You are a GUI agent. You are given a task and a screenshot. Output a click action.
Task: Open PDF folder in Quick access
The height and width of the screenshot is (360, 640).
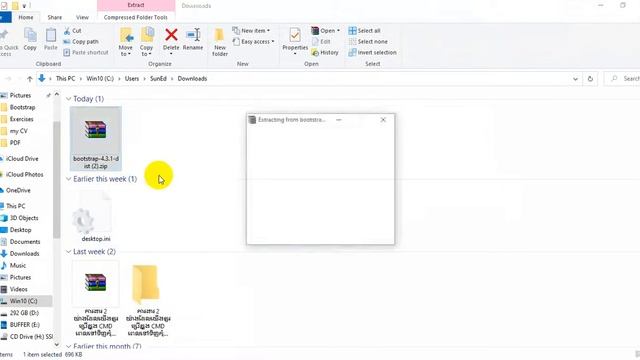tap(11, 143)
